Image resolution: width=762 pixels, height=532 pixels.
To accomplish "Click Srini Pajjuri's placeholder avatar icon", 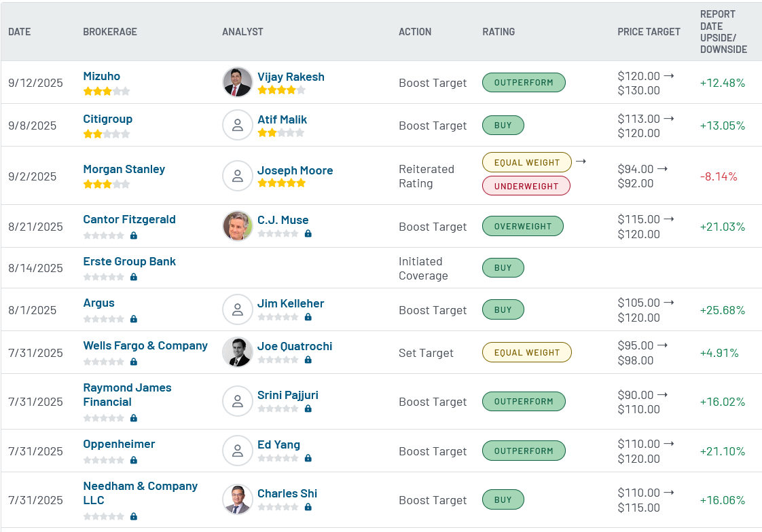I will tap(237, 401).
